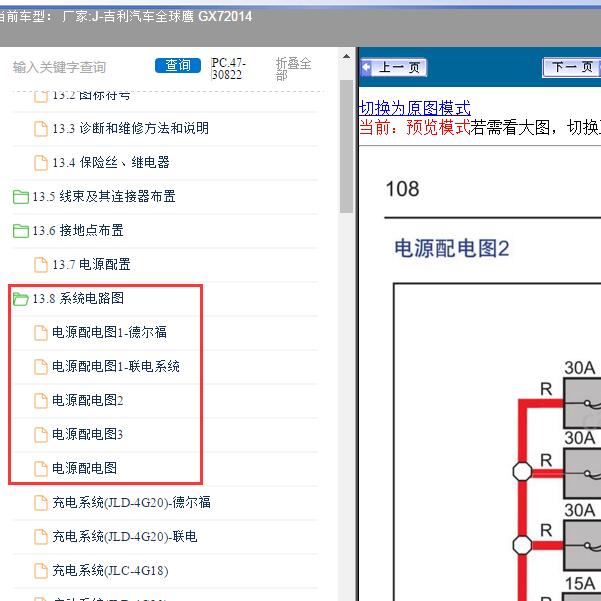The width and height of the screenshot is (601, 601).
Task: Click the document icon of 13.3
Action: tap(41, 129)
